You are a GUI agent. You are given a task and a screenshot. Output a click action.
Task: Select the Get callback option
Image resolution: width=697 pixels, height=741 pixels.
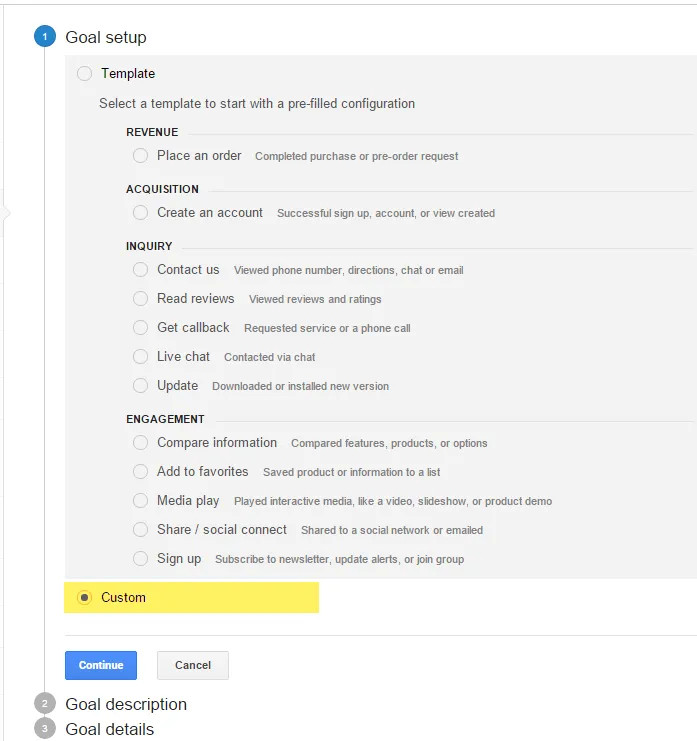(x=140, y=328)
